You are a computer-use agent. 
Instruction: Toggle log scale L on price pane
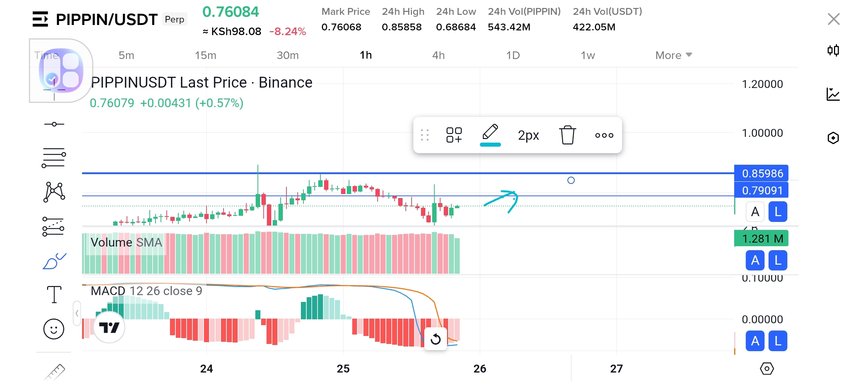(778, 212)
